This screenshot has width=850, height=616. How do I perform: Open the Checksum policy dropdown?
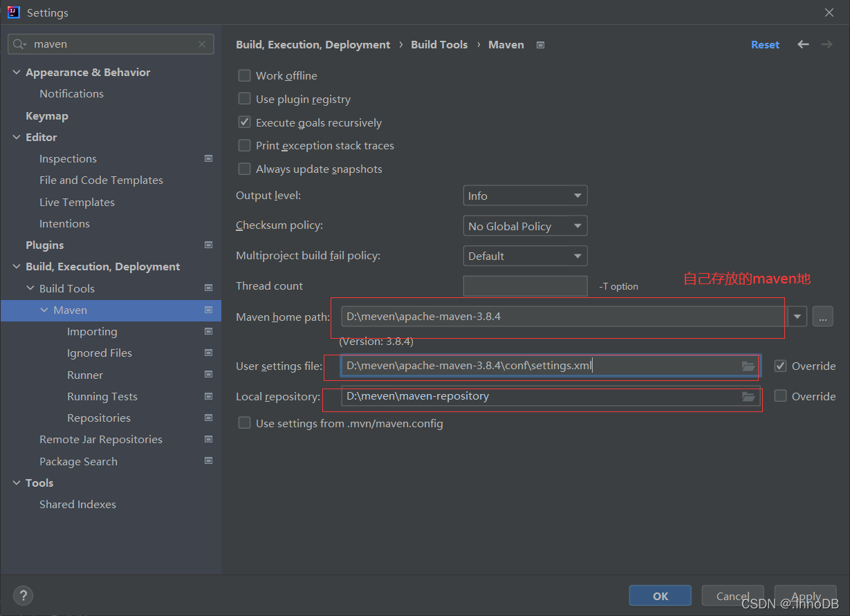pos(525,226)
